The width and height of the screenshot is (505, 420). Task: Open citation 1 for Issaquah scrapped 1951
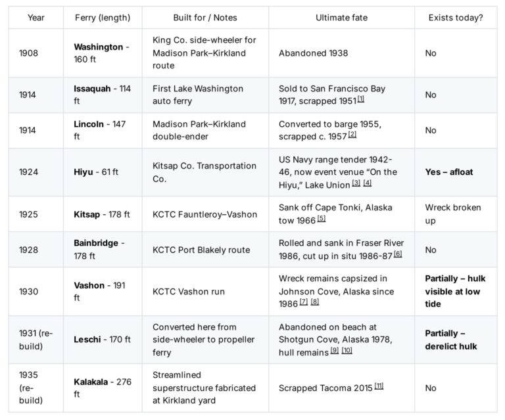point(361,100)
